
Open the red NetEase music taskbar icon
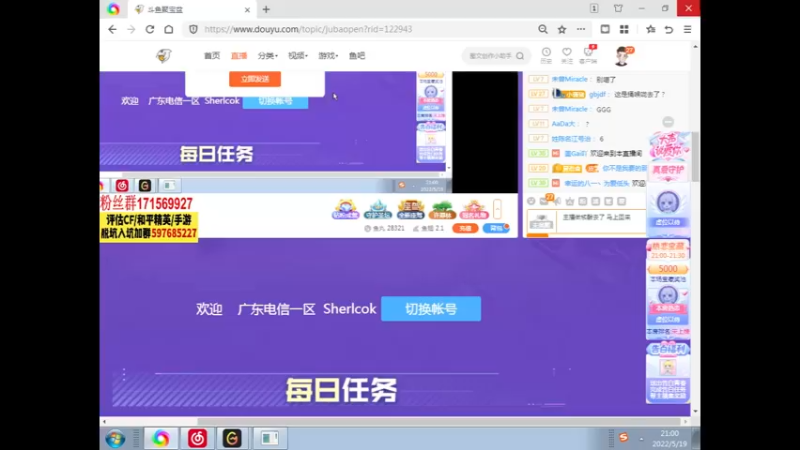(197, 439)
